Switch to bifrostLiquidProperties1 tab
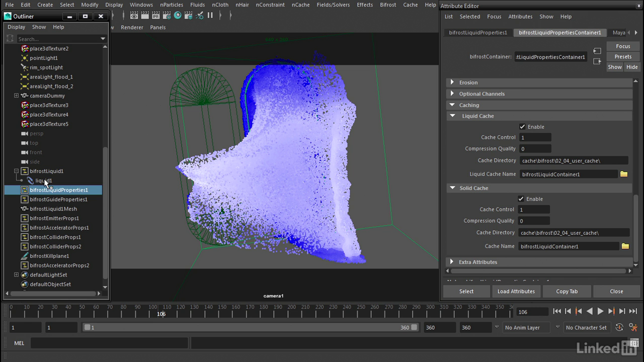This screenshot has width=644, height=362. (478, 33)
